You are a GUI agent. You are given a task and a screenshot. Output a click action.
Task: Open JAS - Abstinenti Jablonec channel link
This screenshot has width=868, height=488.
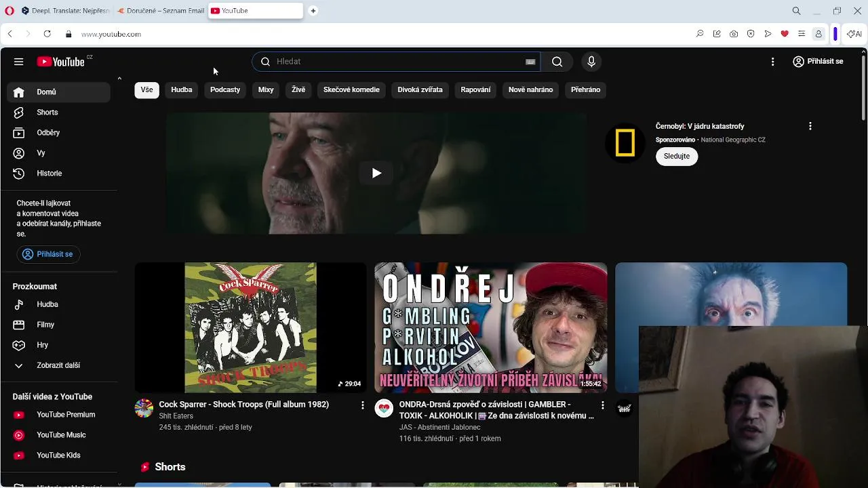[439, 428]
